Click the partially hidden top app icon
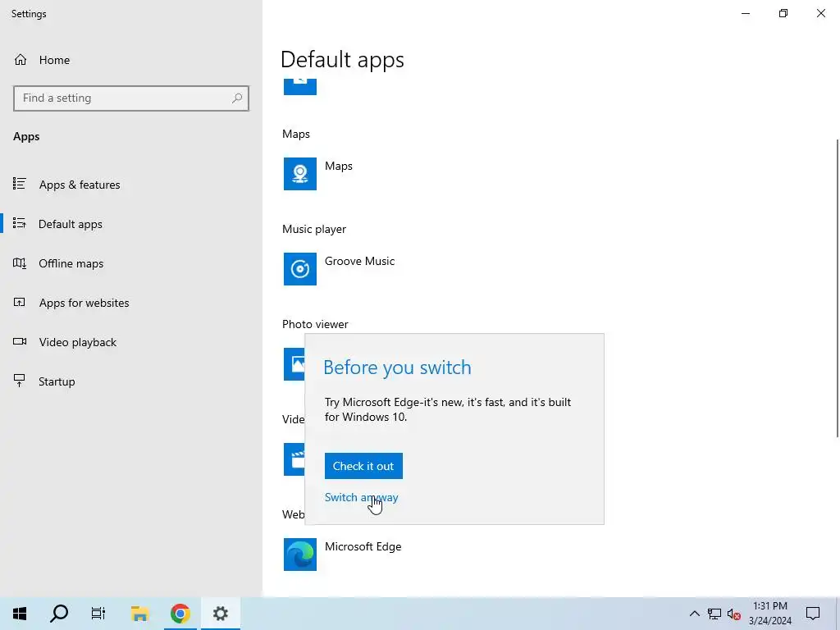Screen dimensions: 840x630 (x=300, y=87)
